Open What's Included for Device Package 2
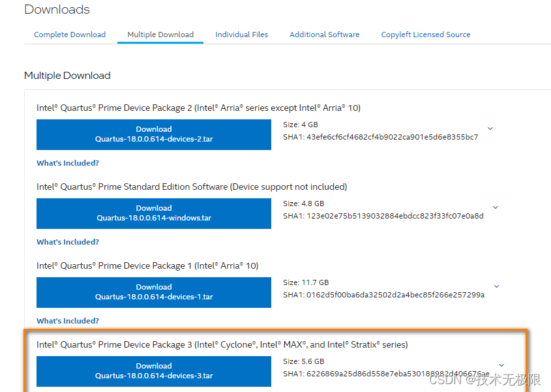Viewport: 551px width, 392px height. pos(68,163)
